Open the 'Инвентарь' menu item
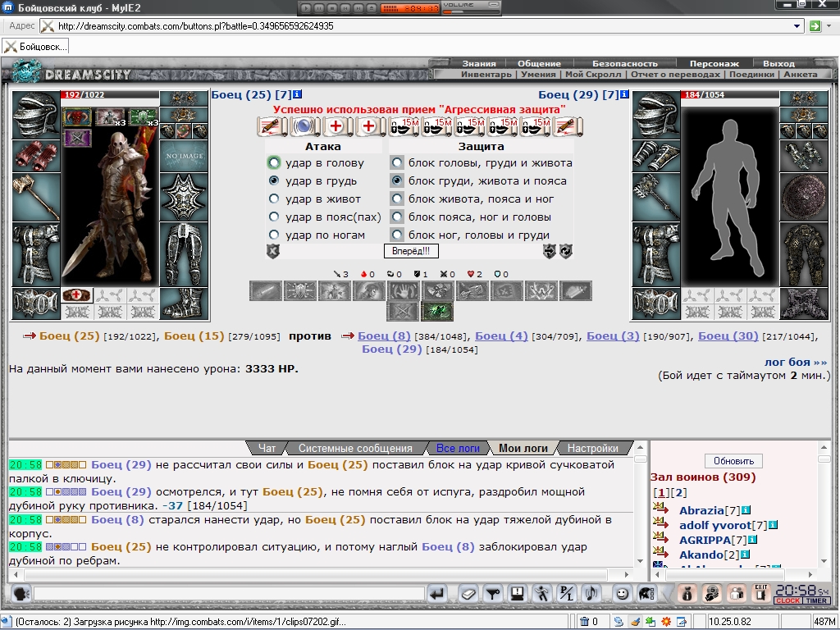This screenshot has width=840, height=630. tap(486, 75)
